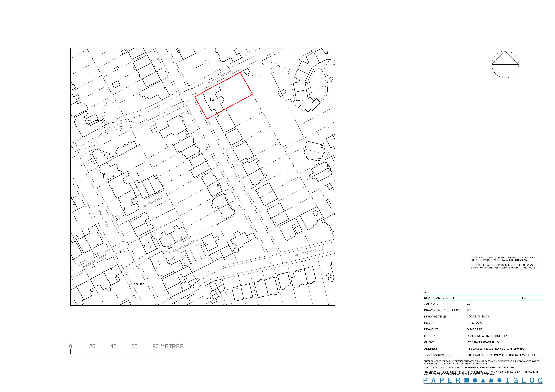Select the MAYFIELD TERRACE label

point(309,252)
